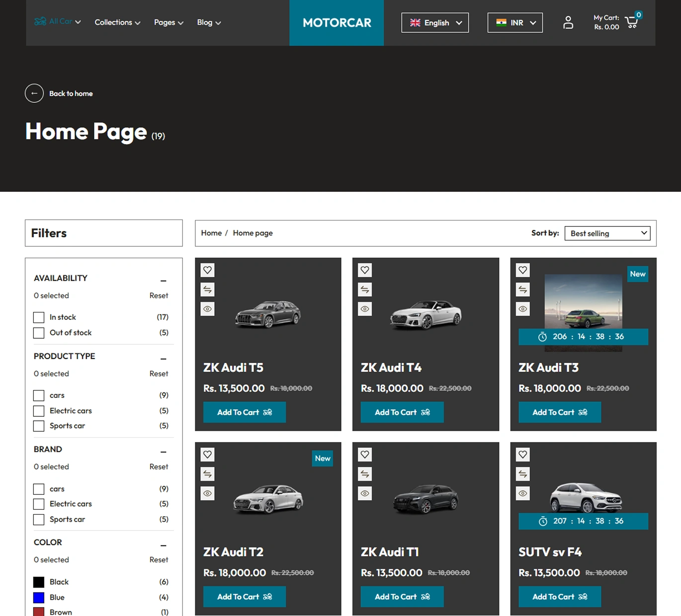Compare ZK Audi T5 arrows icon

click(x=208, y=290)
